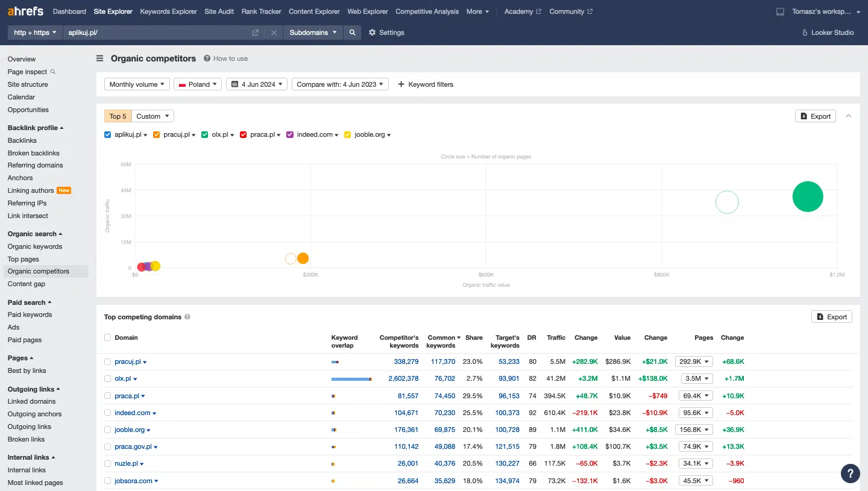This screenshot has width=868, height=491.
Task: Open the Community external link
Action: click(x=571, y=11)
